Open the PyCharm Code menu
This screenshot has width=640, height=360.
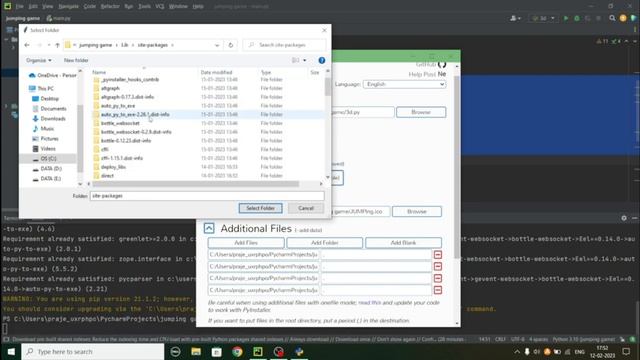coord(90,7)
